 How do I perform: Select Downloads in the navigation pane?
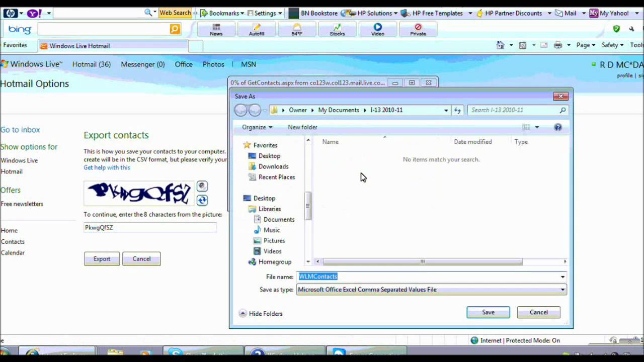coord(268,166)
